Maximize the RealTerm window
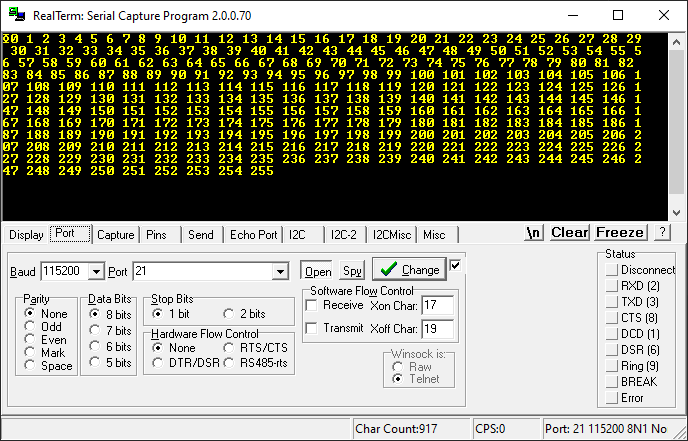 [618, 15]
